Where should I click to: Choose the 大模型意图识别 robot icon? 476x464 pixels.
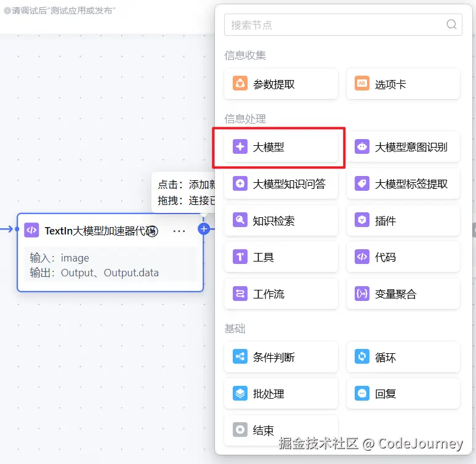362,147
